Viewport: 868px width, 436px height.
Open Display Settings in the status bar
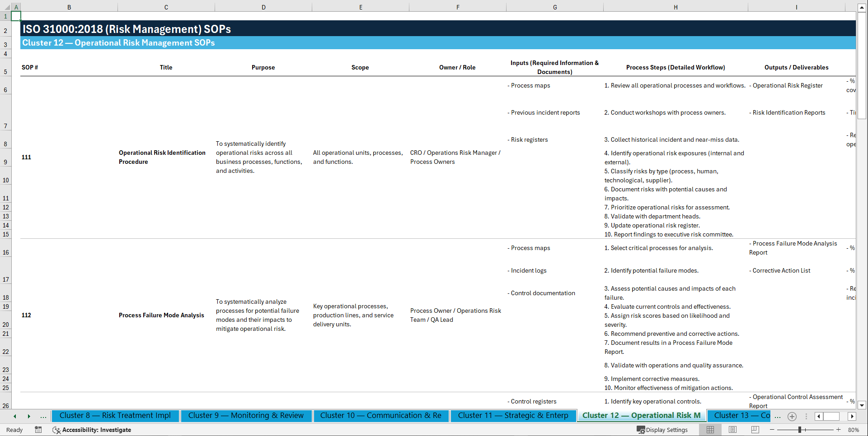pyautogui.click(x=662, y=430)
